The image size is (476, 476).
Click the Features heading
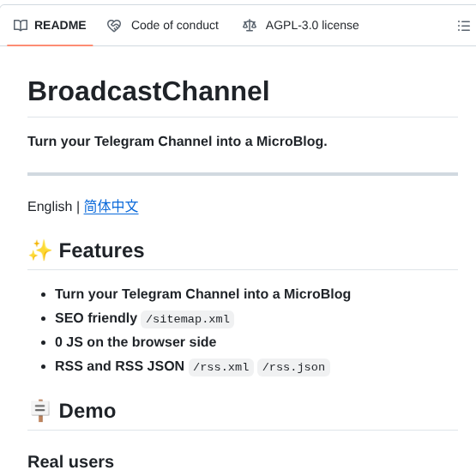click(x=101, y=250)
